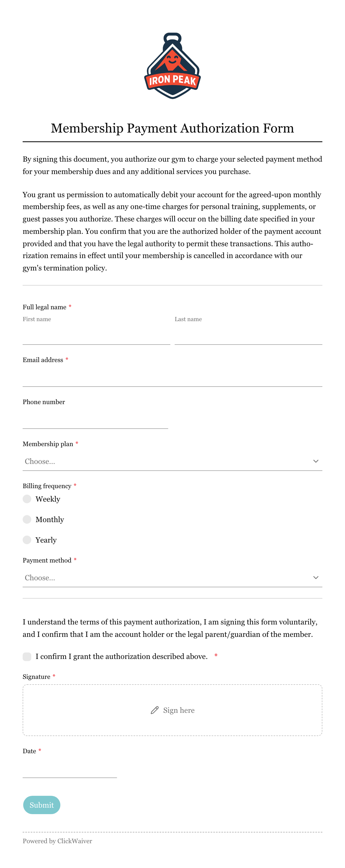This screenshot has height=868, width=345.
Task: Click into the Phone number field
Action: click(x=95, y=419)
